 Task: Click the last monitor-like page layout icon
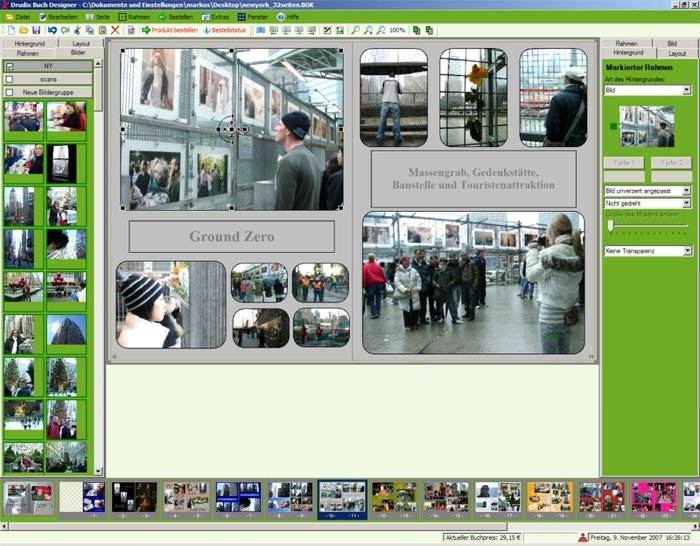[x=312, y=30]
